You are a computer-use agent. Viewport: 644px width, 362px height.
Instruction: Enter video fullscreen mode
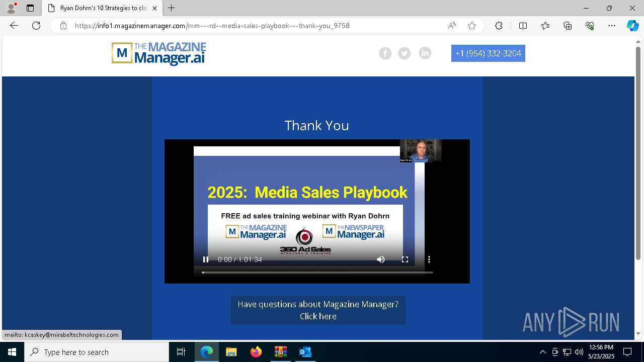tap(405, 259)
